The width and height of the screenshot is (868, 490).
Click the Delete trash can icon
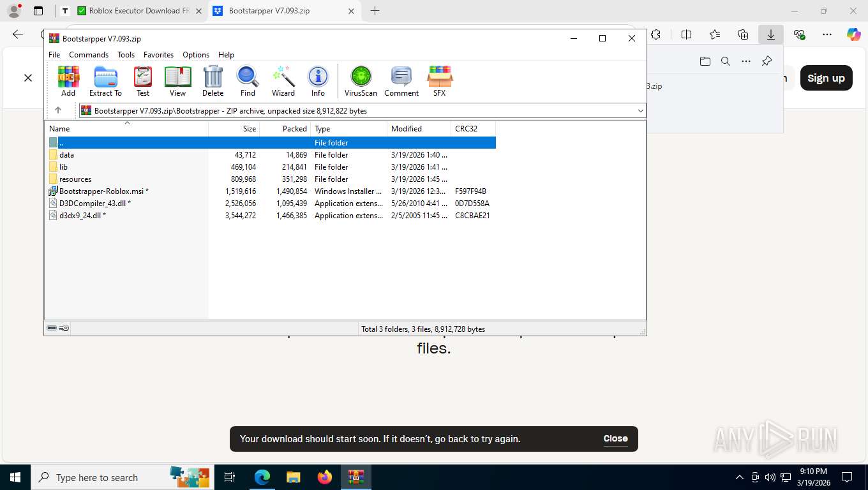point(213,81)
